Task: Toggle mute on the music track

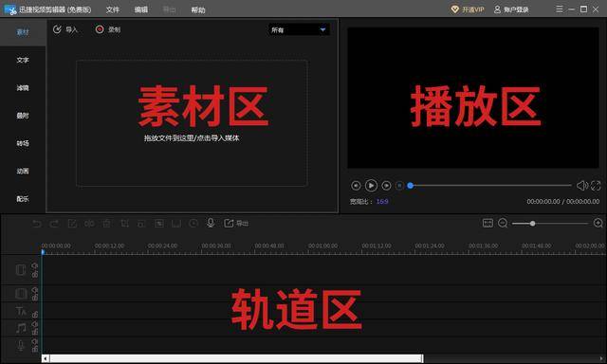Action: pyautogui.click(x=34, y=324)
